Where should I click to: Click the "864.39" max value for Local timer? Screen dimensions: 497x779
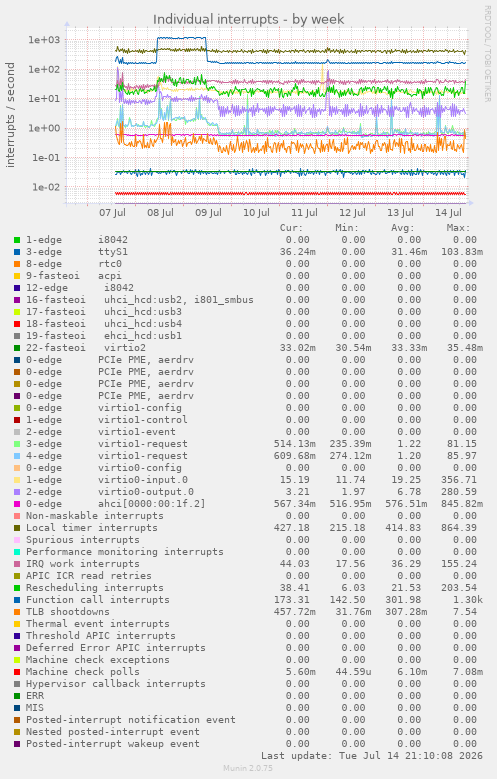point(459,528)
